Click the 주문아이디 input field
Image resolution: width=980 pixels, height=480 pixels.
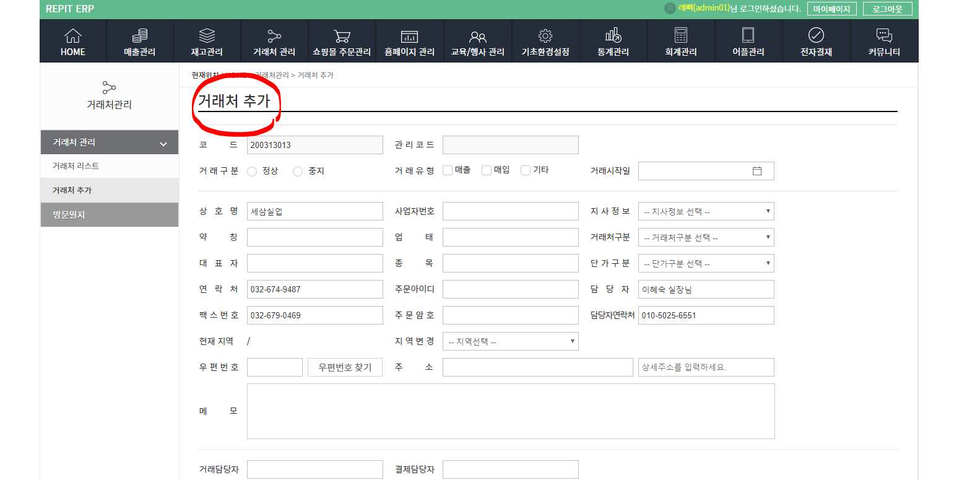click(511, 289)
